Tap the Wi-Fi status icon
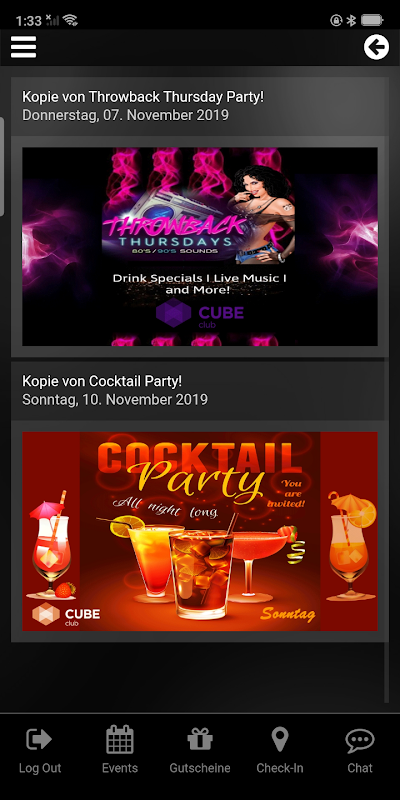This screenshot has width=400, height=800. coord(70,20)
